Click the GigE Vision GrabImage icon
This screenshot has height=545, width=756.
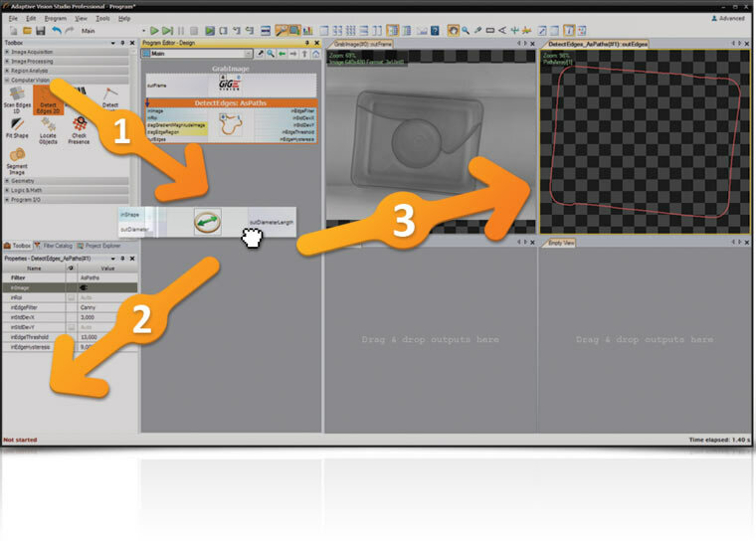pyautogui.click(x=230, y=84)
